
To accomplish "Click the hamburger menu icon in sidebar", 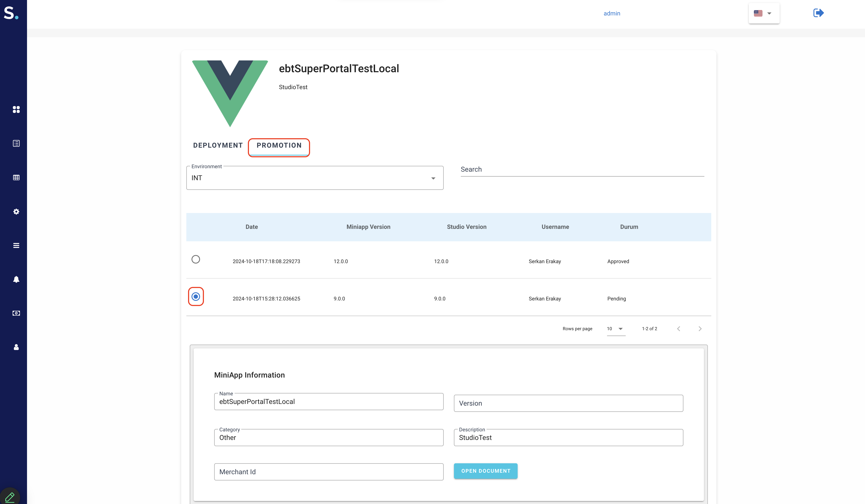I will point(16,246).
